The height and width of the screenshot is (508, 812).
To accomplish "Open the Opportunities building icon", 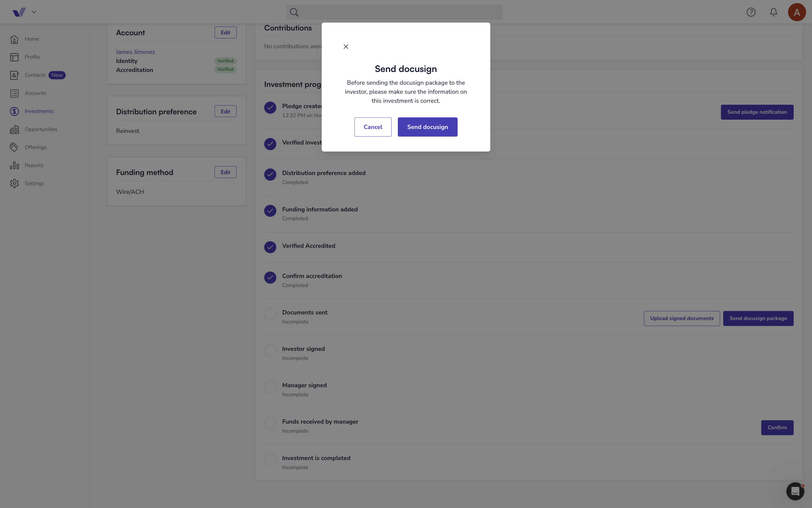I will point(14,129).
